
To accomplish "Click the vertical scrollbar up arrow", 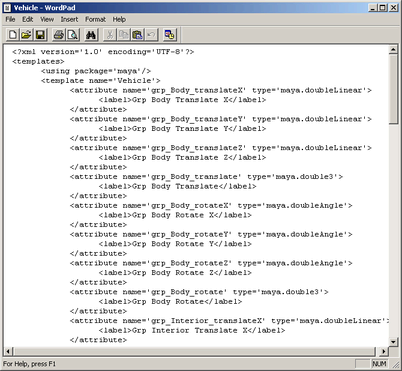I will (x=393, y=50).
